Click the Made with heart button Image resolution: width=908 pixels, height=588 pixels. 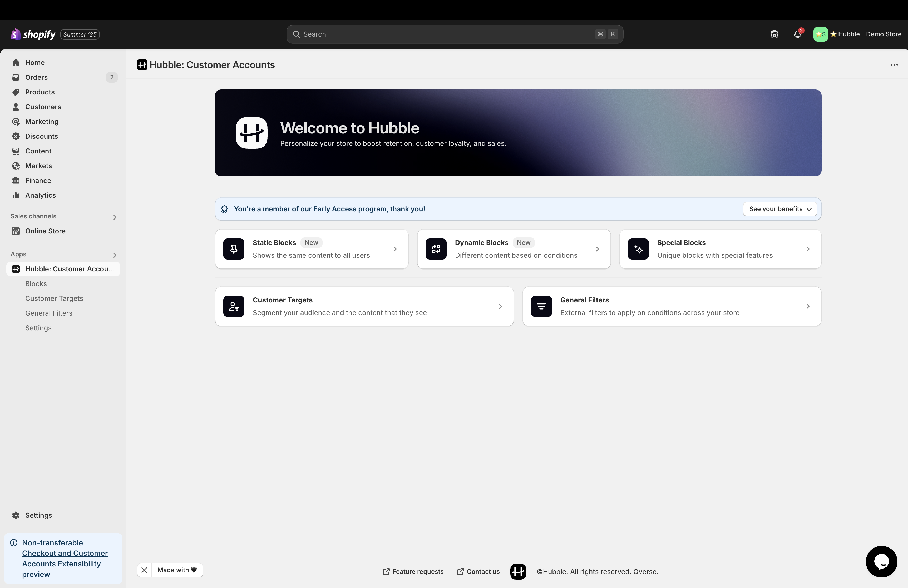click(177, 570)
